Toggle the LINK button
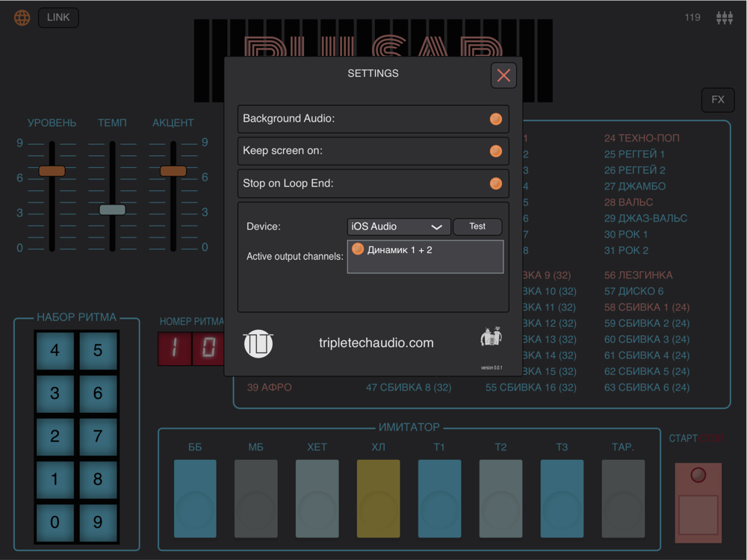This screenshot has width=747, height=560. coord(58,18)
